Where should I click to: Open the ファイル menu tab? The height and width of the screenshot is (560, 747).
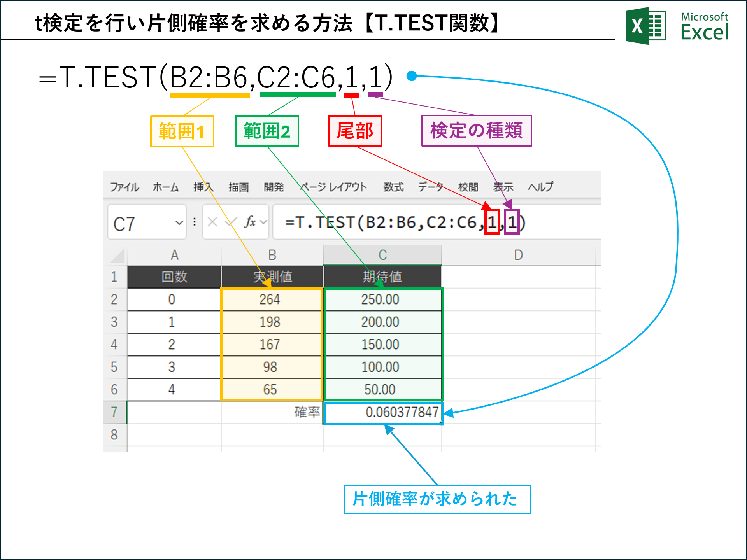(x=124, y=187)
